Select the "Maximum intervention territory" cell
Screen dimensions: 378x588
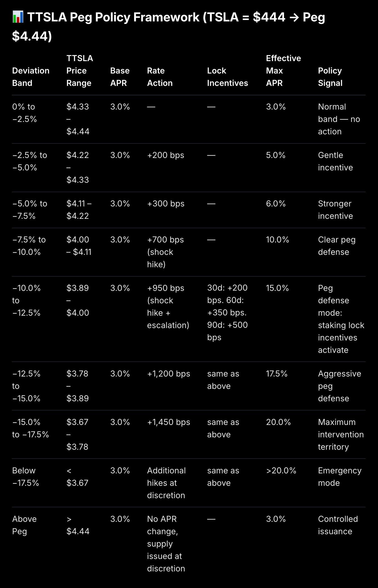[341, 435]
